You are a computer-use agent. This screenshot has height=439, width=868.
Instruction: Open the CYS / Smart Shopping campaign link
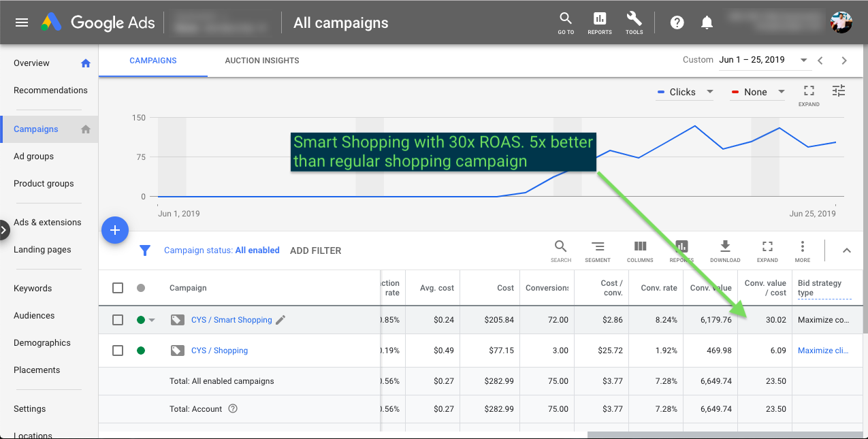coord(231,320)
